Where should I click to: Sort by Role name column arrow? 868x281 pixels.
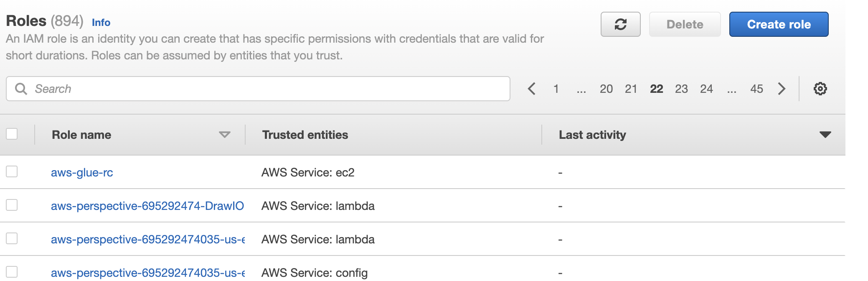click(x=225, y=135)
